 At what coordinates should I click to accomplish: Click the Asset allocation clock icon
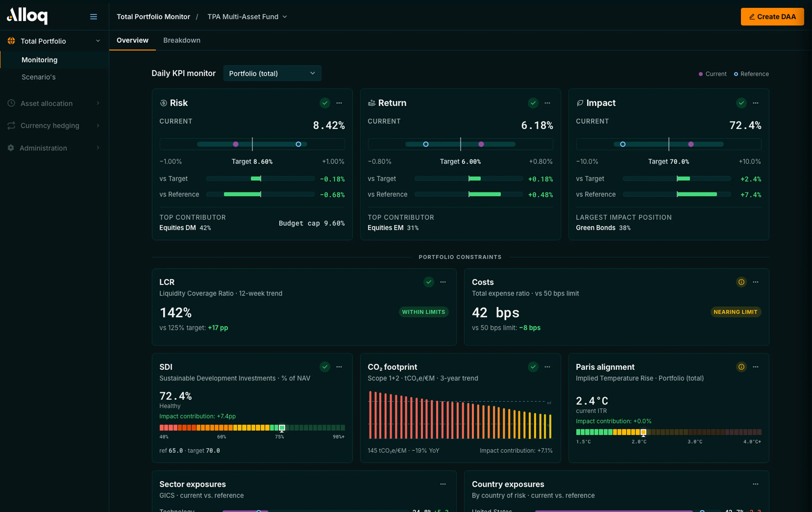tap(11, 103)
